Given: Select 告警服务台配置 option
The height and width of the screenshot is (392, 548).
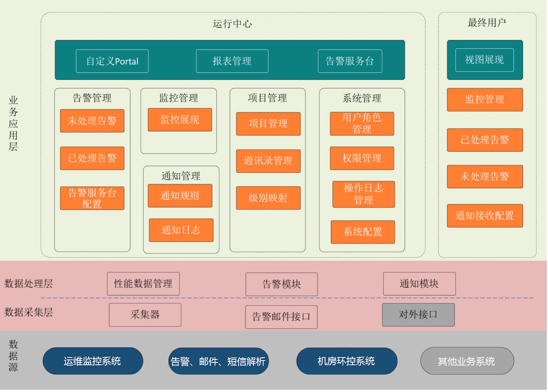Looking at the screenshot, I should point(92,198).
